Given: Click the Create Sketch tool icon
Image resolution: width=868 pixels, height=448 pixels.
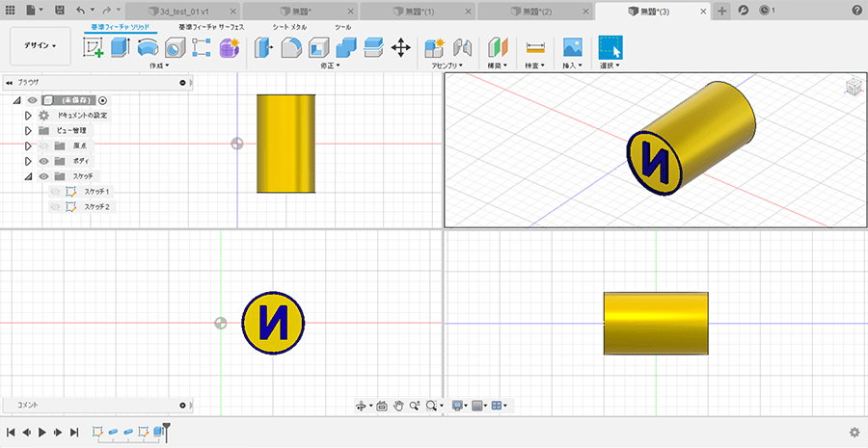Looking at the screenshot, I should tap(95, 47).
